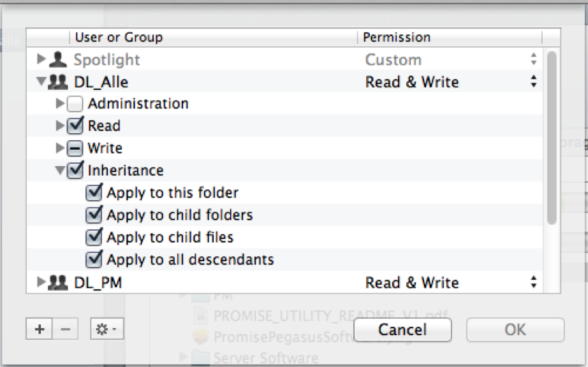The width and height of the screenshot is (588, 367).
Task: Expand the DL_PM group
Action: click(x=41, y=282)
